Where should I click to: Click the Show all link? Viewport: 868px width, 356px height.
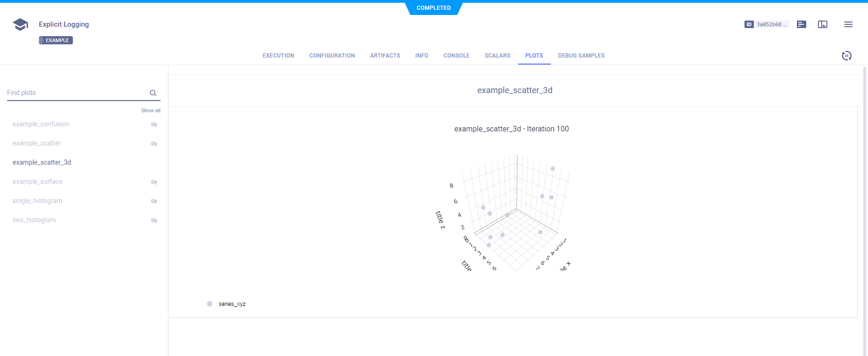point(151,110)
